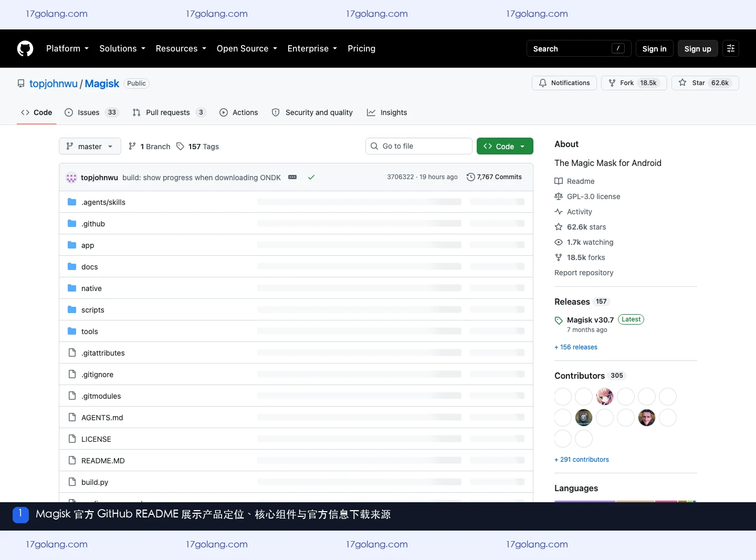Open the scripts folder
The height and width of the screenshot is (560, 756).
coord(92,310)
